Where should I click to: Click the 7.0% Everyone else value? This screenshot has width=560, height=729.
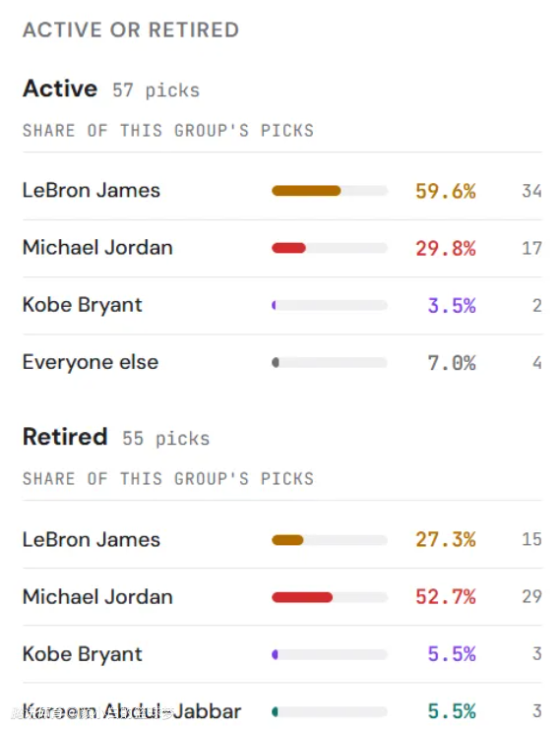[452, 363]
